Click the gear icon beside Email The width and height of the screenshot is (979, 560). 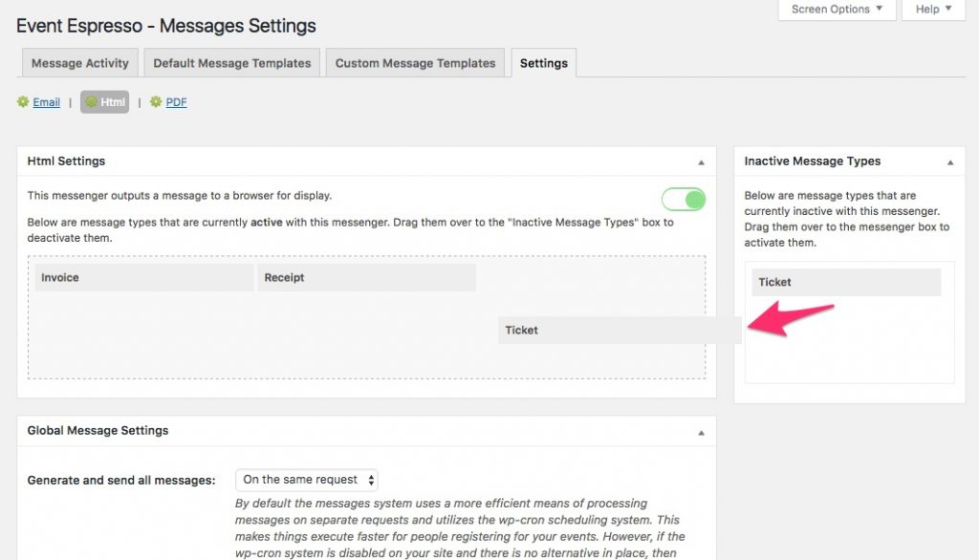23,101
